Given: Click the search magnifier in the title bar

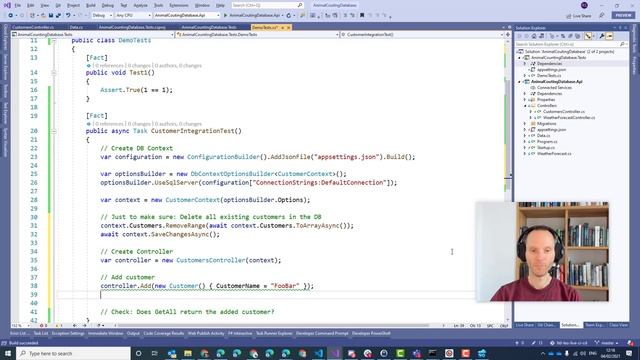Looking at the screenshot, I should pyautogui.click(x=300, y=5).
